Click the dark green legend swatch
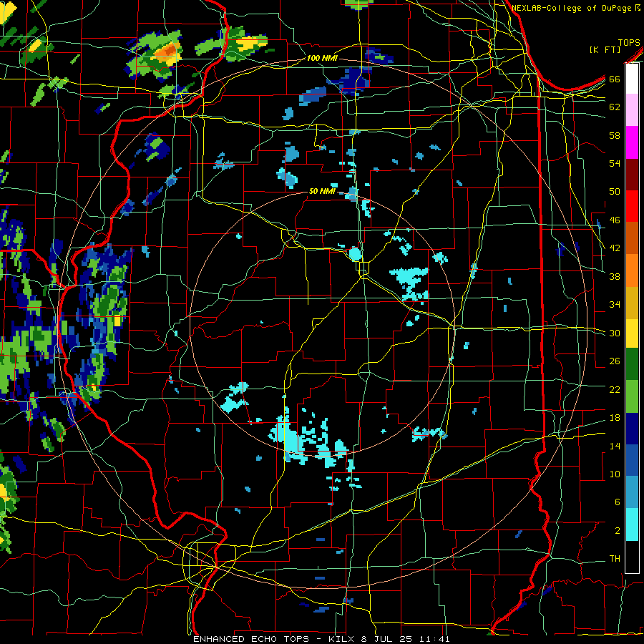644x644 pixels. tap(632, 364)
